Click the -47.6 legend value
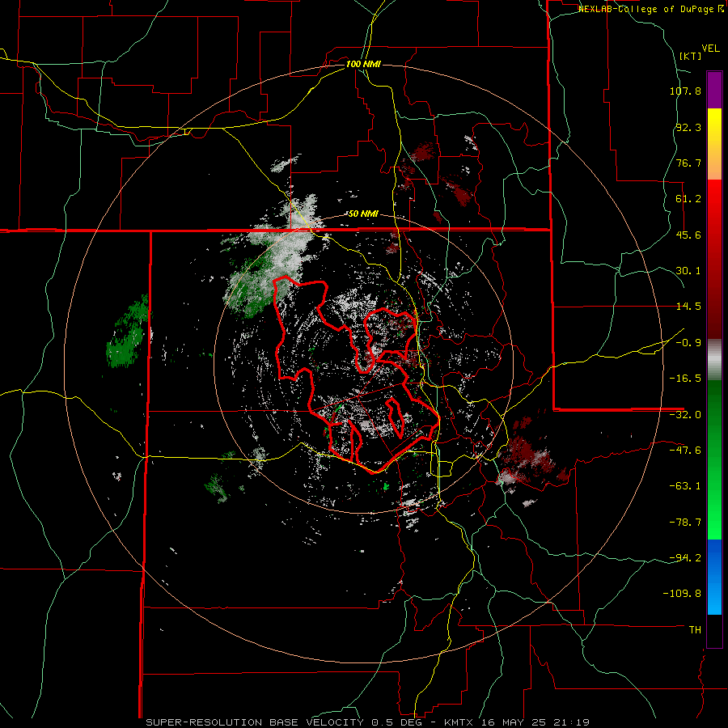 point(685,451)
